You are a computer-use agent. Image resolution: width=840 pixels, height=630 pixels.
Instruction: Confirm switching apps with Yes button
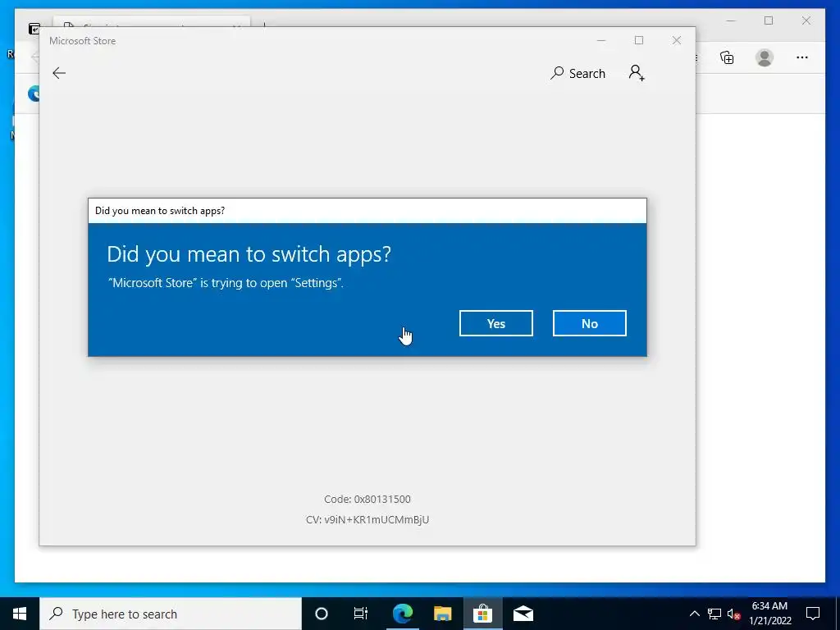(x=495, y=323)
